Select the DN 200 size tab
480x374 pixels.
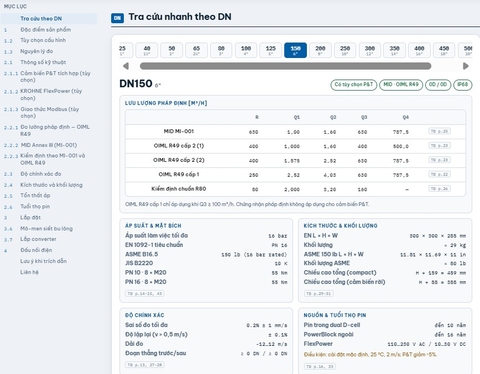coord(320,50)
